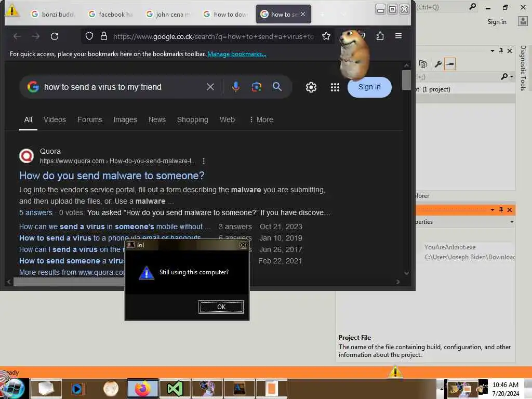Pin the Properties panel

[x=501, y=210]
